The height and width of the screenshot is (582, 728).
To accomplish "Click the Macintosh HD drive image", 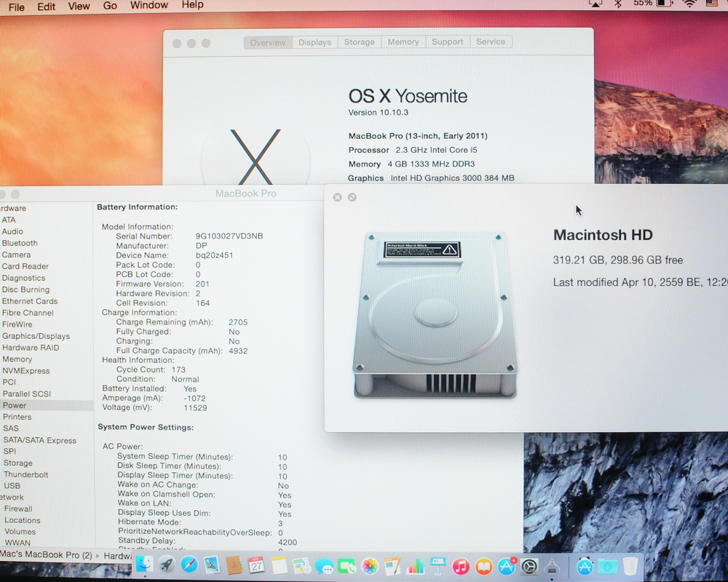I will (x=435, y=315).
